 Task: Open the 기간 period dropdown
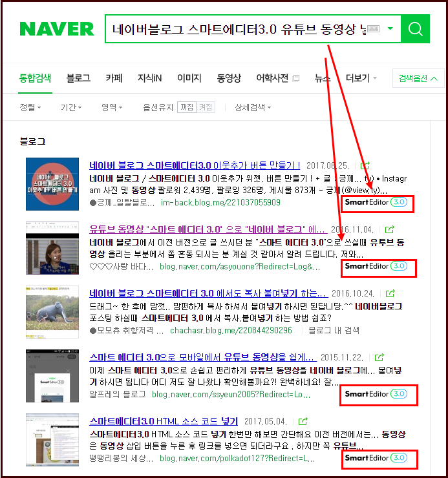tap(71, 107)
